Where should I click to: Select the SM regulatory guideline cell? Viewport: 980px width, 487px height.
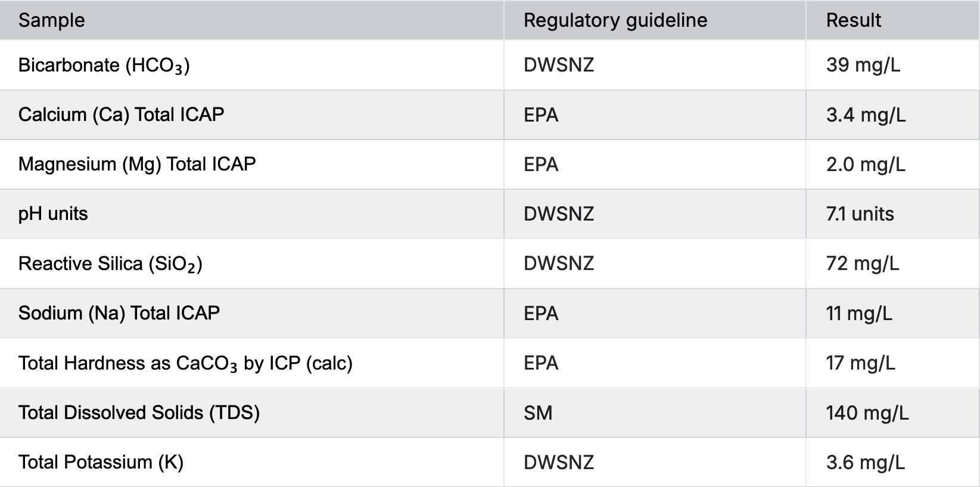[x=538, y=412]
